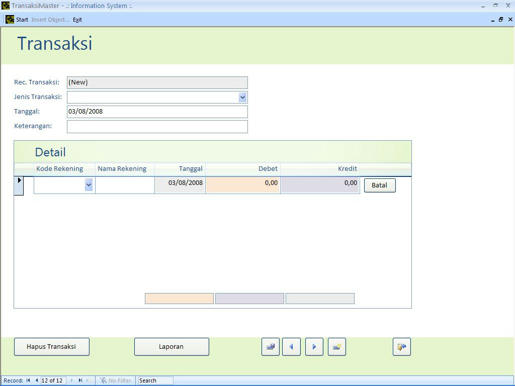Screen dimensions: 515x386
Task: Click the Debet 0,00 cell
Action: [243, 185]
